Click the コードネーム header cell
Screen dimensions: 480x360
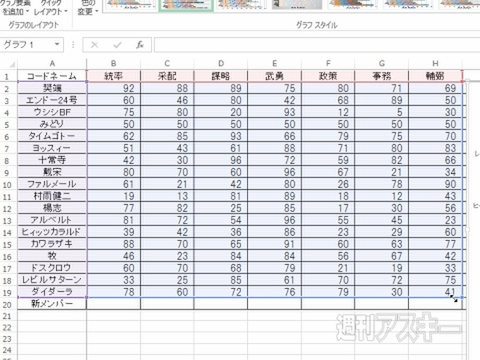[x=52, y=76]
